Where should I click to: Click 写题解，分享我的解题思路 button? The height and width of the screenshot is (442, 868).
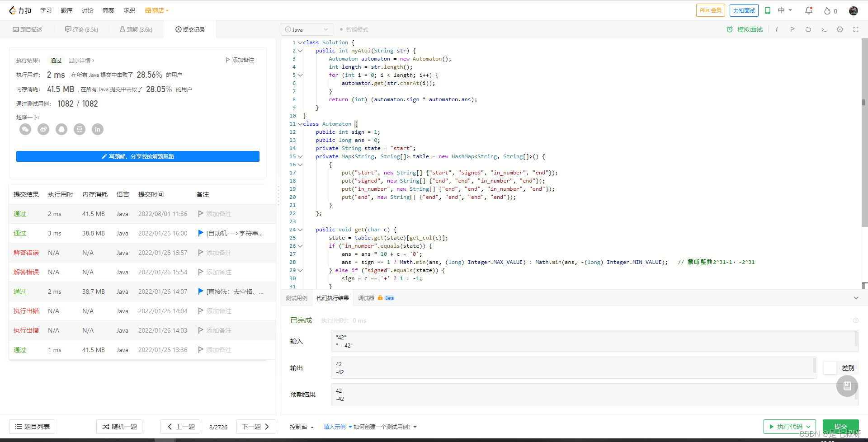click(x=138, y=156)
